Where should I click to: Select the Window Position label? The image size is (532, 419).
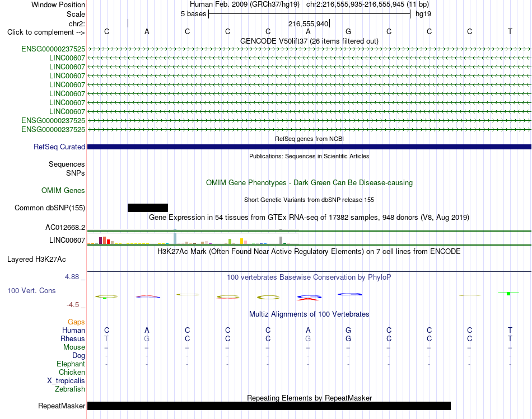point(58,4)
